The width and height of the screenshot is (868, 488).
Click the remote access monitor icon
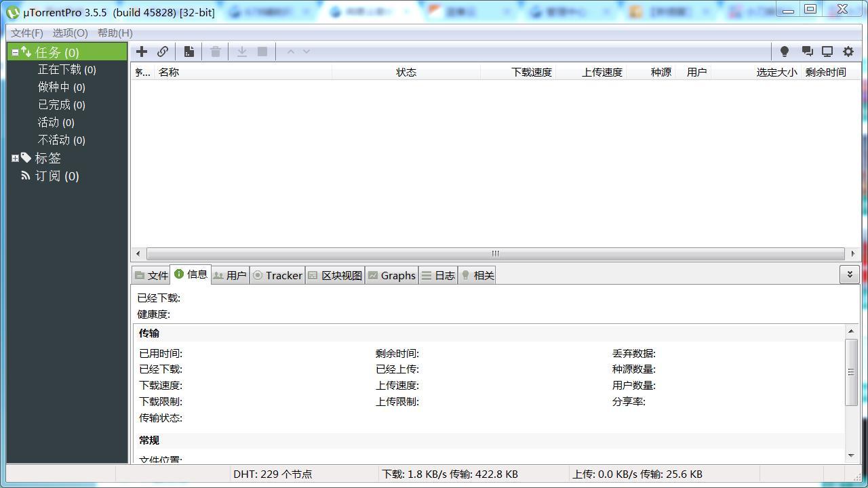click(827, 51)
